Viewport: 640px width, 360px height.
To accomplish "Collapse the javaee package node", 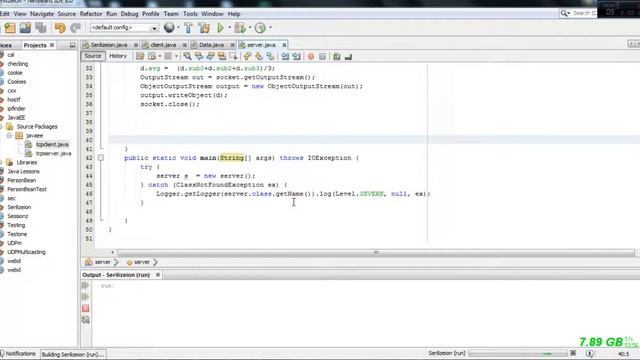I will (x=9, y=136).
